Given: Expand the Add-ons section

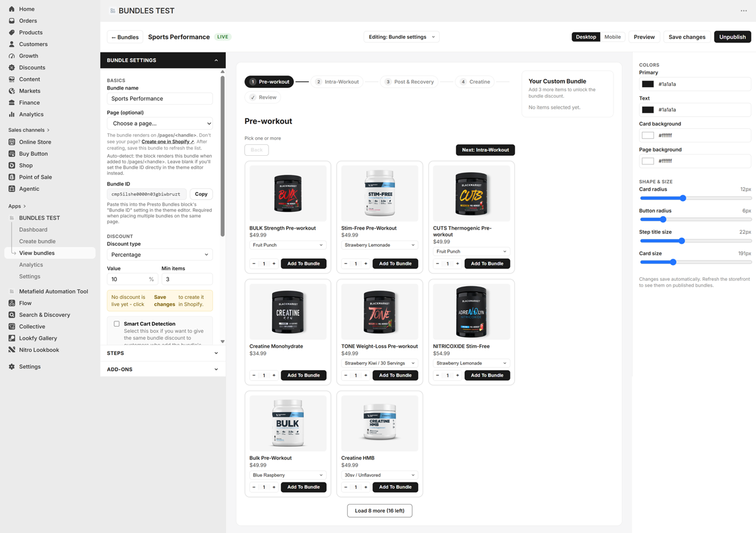Looking at the screenshot, I should [x=163, y=369].
